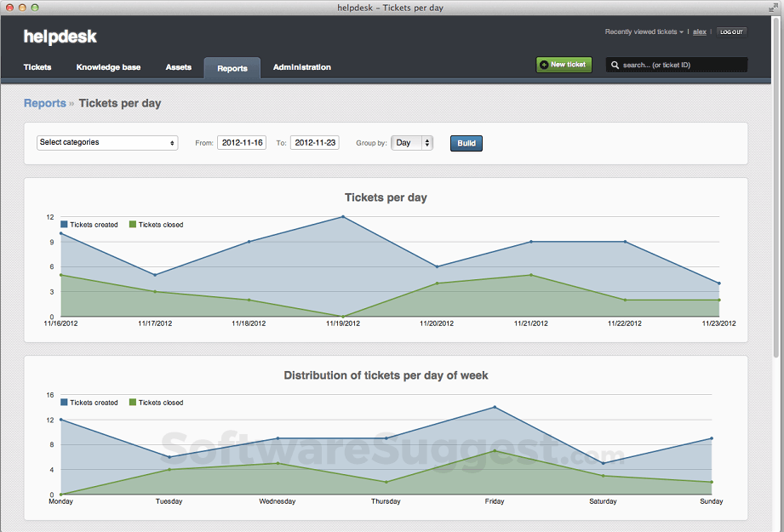Toggle Tickets closed legend in weekly distribution chart

(156, 403)
